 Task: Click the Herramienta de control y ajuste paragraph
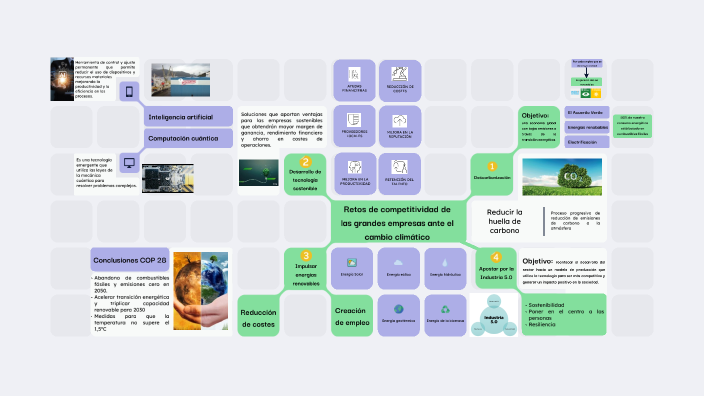click(105, 79)
